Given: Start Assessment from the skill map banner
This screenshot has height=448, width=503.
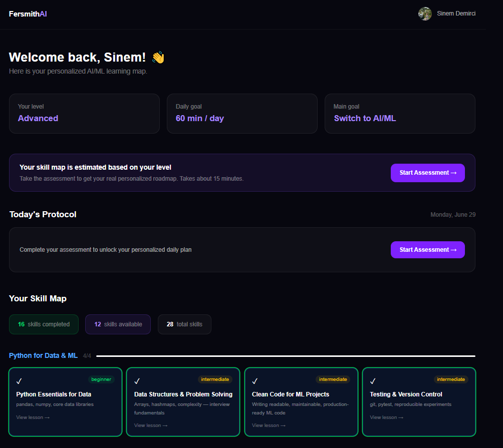Looking at the screenshot, I should coord(428,173).
